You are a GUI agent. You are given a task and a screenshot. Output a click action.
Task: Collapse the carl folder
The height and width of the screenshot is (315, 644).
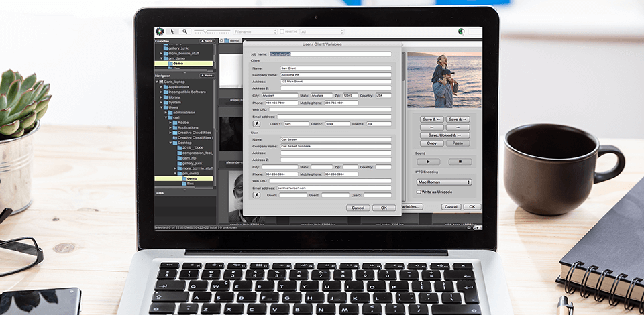click(166, 117)
